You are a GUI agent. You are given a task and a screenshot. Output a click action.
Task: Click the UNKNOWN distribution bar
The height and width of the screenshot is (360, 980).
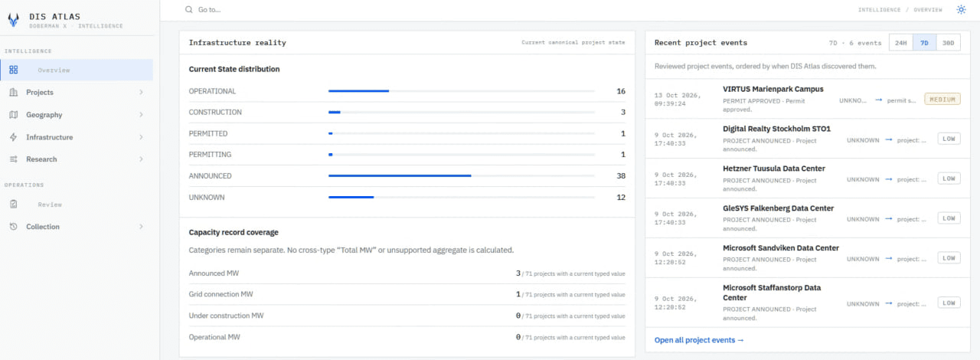[462, 197]
